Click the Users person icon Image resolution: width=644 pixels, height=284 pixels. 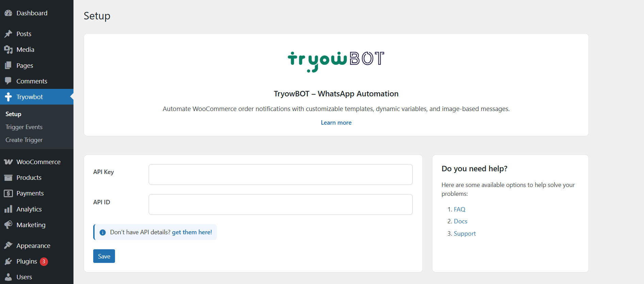[x=8, y=277]
